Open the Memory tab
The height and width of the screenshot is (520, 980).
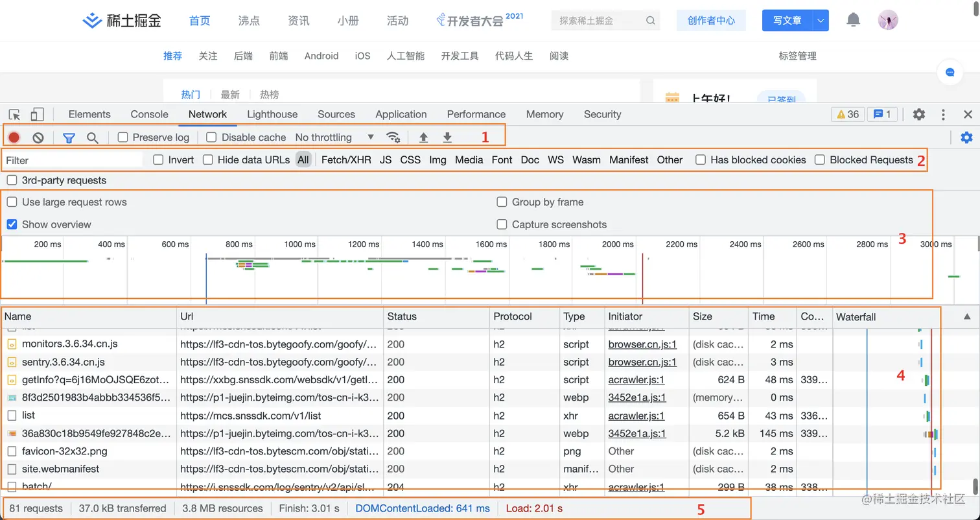(545, 114)
